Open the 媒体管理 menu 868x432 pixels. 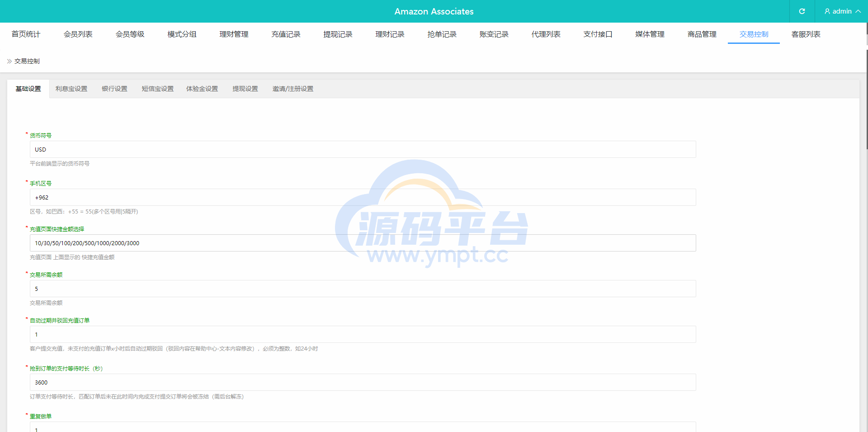click(x=650, y=34)
